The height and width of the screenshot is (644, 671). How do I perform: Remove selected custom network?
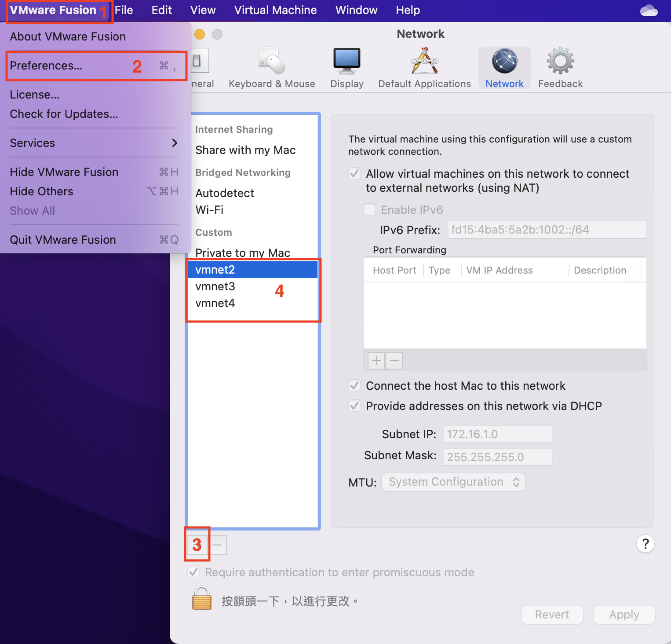tap(218, 545)
